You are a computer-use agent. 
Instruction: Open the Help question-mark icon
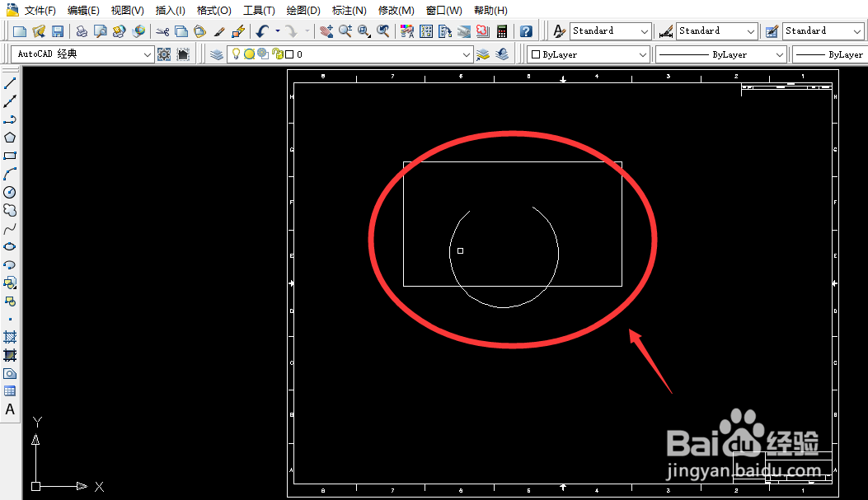pyautogui.click(x=526, y=31)
